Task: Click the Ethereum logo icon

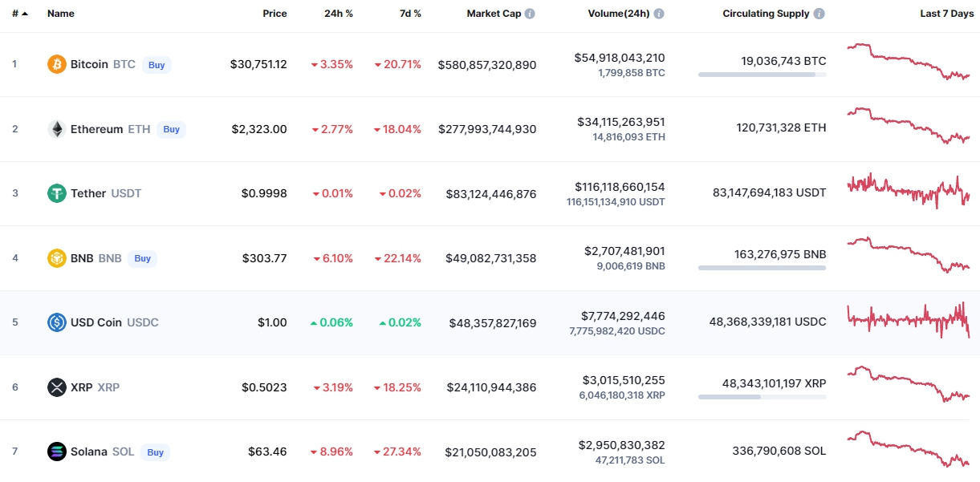Action: [x=57, y=129]
